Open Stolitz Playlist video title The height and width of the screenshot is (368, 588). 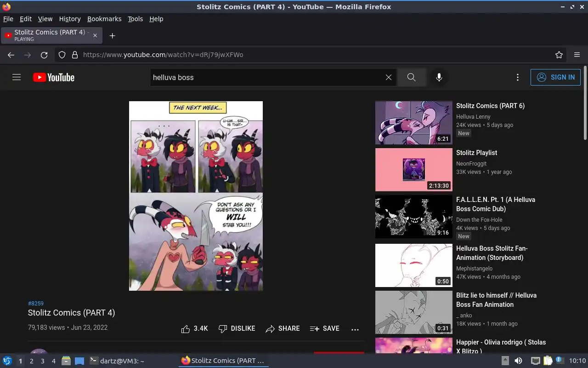coord(476,153)
